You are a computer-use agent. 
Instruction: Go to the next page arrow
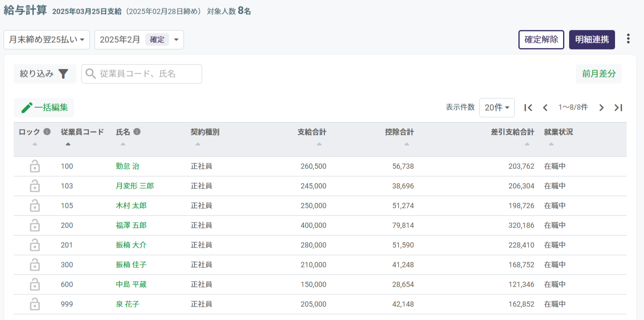tap(601, 108)
